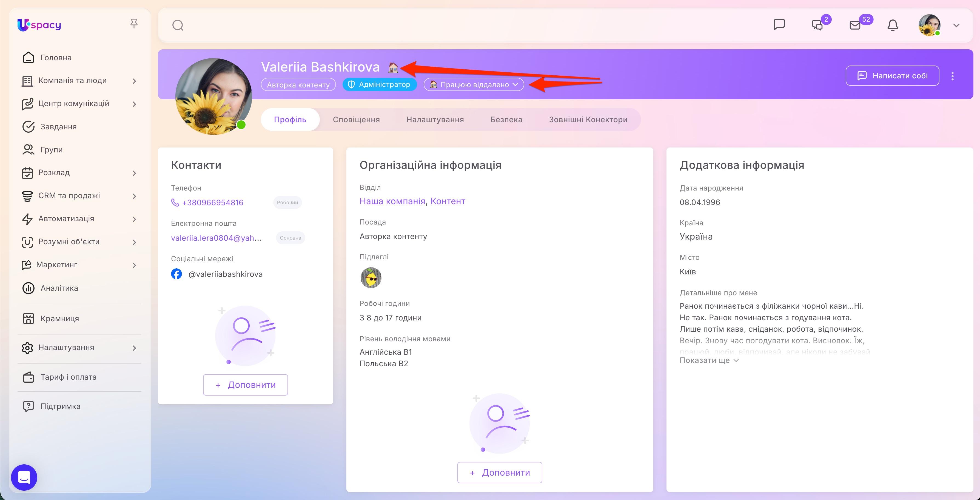Click the Розклад calendar icon

pyautogui.click(x=27, y=173)
